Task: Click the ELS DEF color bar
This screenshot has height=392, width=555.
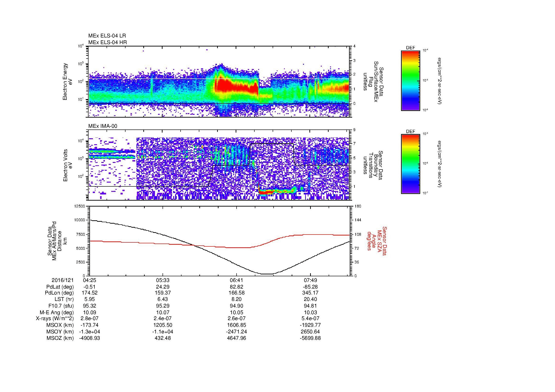Action: pyautogui.click(x=410, y=80)
